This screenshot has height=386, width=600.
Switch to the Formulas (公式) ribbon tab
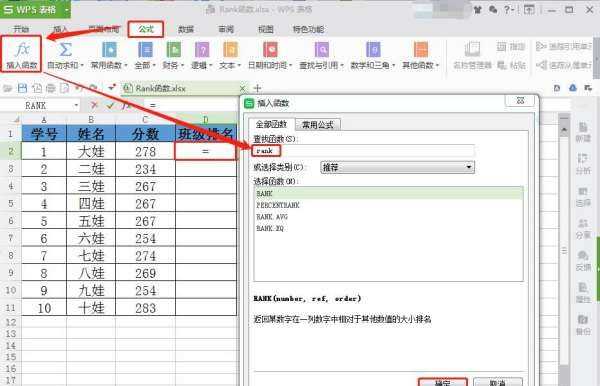click(x=146, y=29)
